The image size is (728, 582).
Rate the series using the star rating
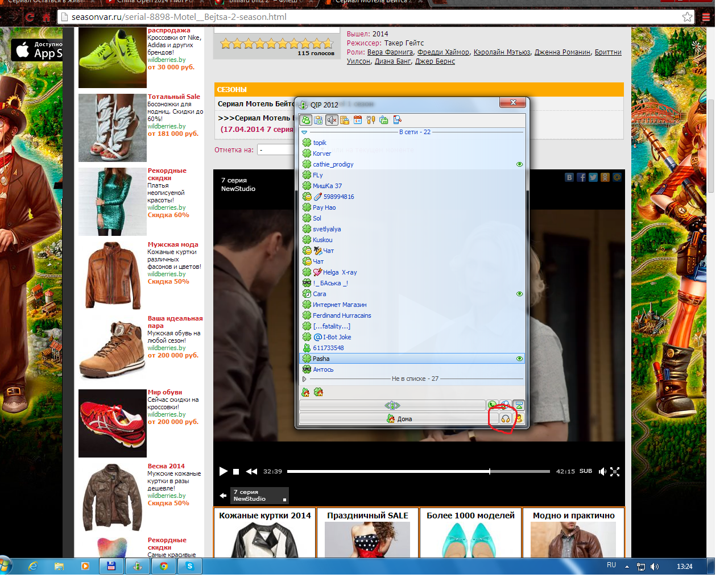(276, 44)
